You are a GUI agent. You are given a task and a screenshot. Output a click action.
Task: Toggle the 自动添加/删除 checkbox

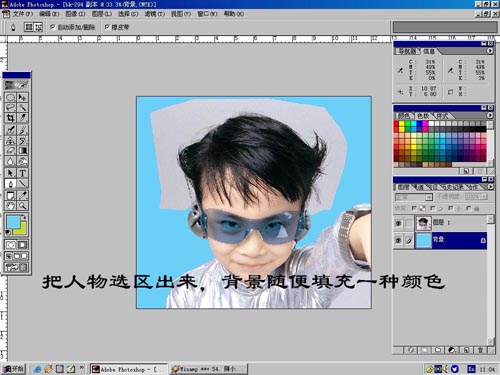click(52, 27)
